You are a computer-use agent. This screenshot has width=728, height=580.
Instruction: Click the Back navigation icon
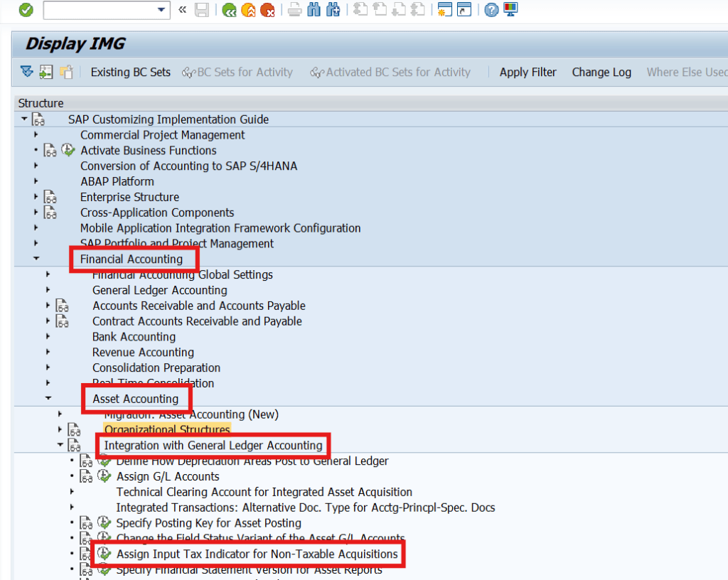tap(229, 10)
